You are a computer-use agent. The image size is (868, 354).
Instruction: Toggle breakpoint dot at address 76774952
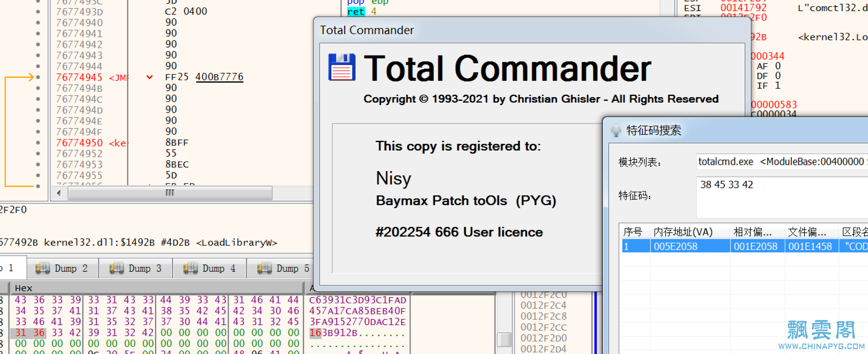click(38, 154)
